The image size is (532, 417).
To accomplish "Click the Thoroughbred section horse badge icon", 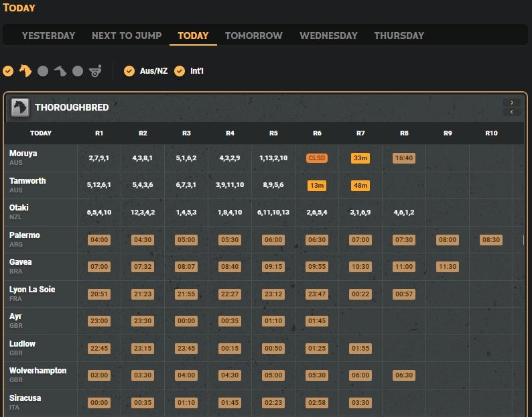I will [20, 107].
